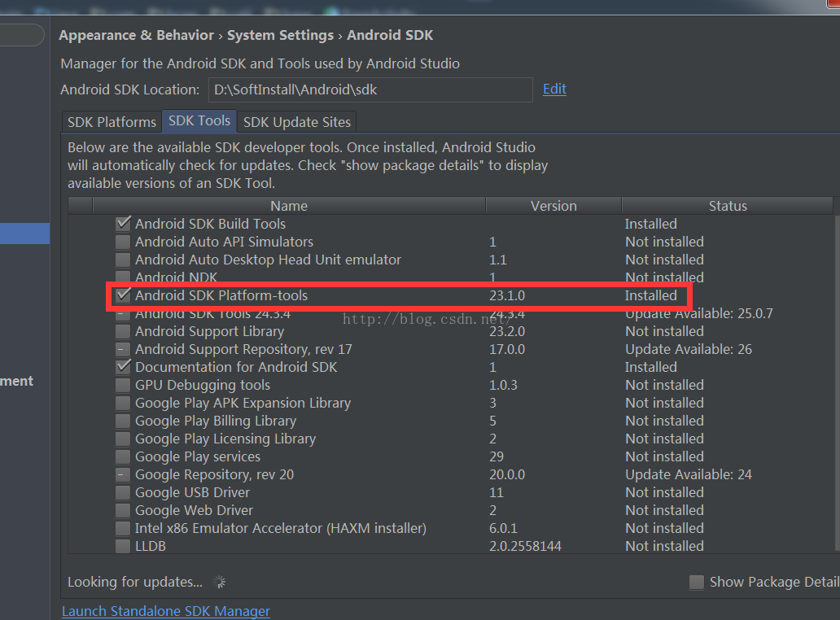Enable Show Package Details checkbox
Viewport: 840px width, 620px height.
point(697,582)
